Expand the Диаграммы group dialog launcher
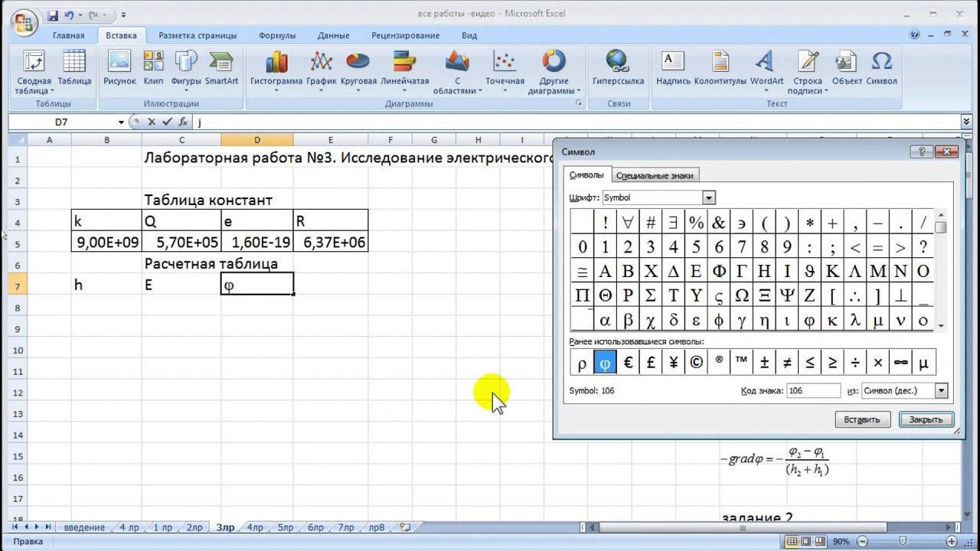This screenshot has height=551, width=980. pos(578,103)
